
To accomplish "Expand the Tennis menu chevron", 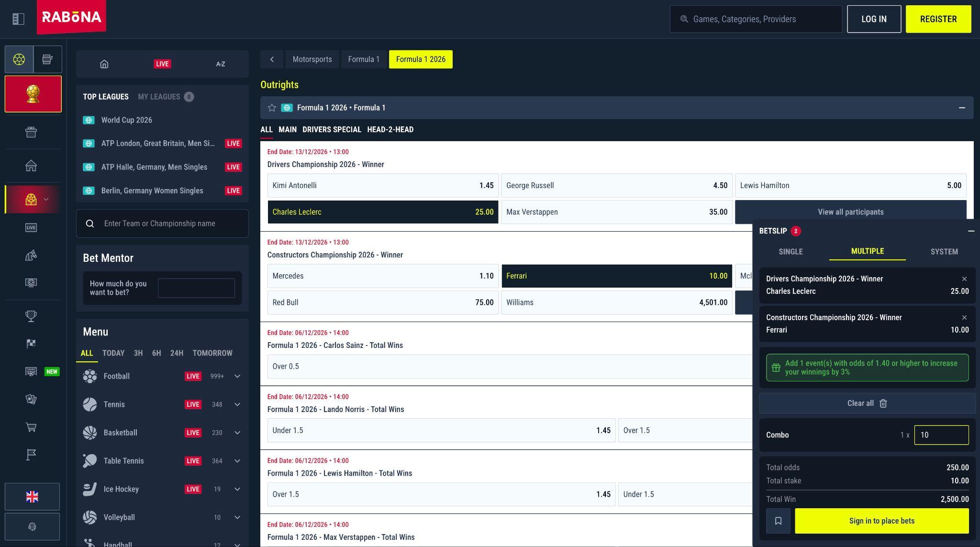I will (237, 404).
